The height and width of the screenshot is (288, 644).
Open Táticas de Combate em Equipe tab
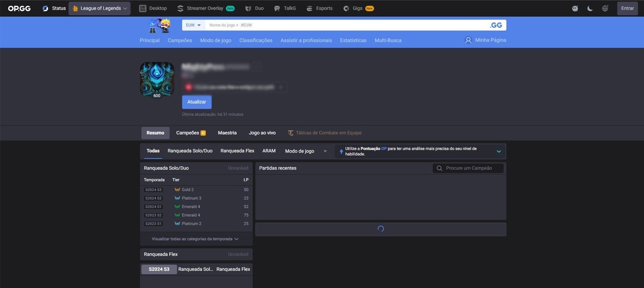pyautogui.click(x=325, y=133)
